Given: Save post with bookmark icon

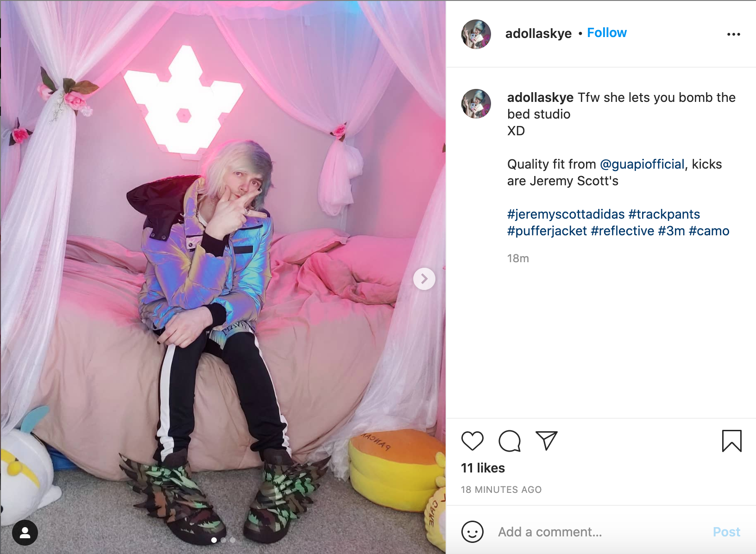Looking at the screenshot, I should (x=731, y=441).
